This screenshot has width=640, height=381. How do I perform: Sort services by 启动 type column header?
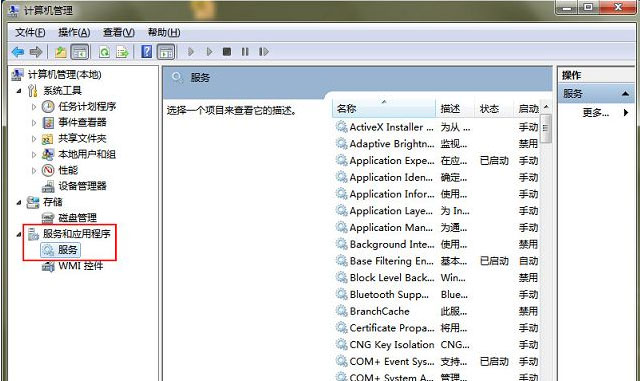pyautogui.click(x=526, y=108)
